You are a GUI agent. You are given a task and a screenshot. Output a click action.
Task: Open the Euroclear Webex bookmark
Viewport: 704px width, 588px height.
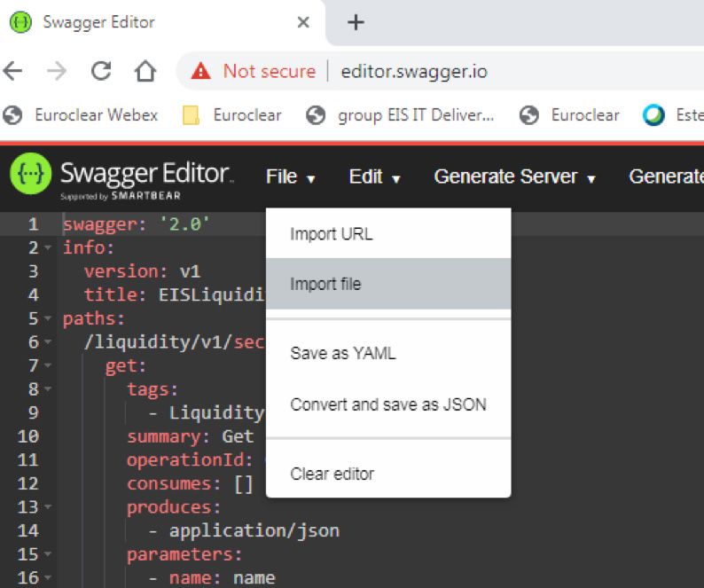[81, 115]
